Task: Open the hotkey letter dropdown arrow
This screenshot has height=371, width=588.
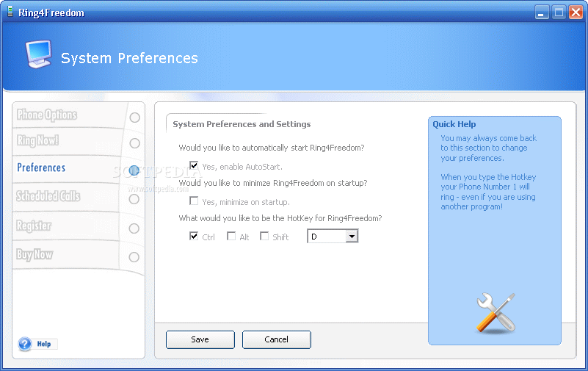Action: pyautogui.click(x=352, y=237)
